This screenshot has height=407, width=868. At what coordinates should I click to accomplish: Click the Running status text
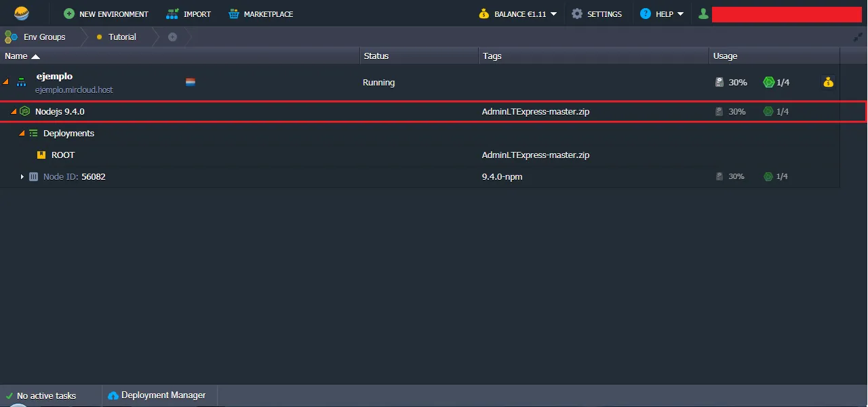tap(378, 82)
